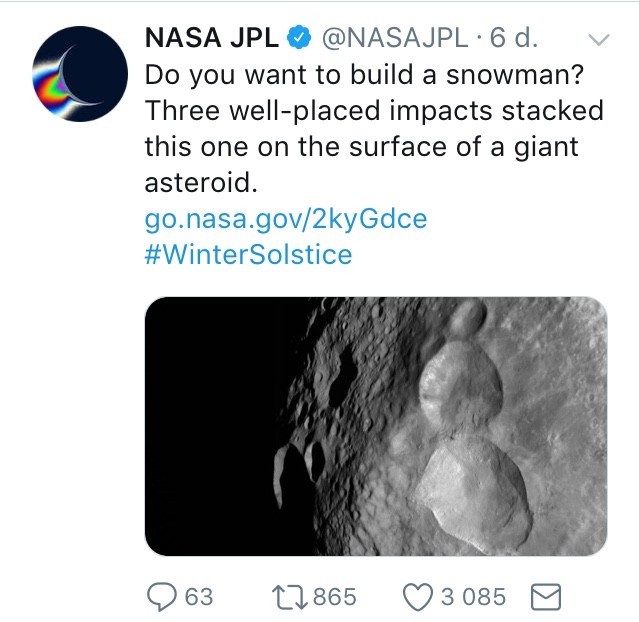Like the tweet with the heart icon
639x622 pixels.
(x=418, y=597)
